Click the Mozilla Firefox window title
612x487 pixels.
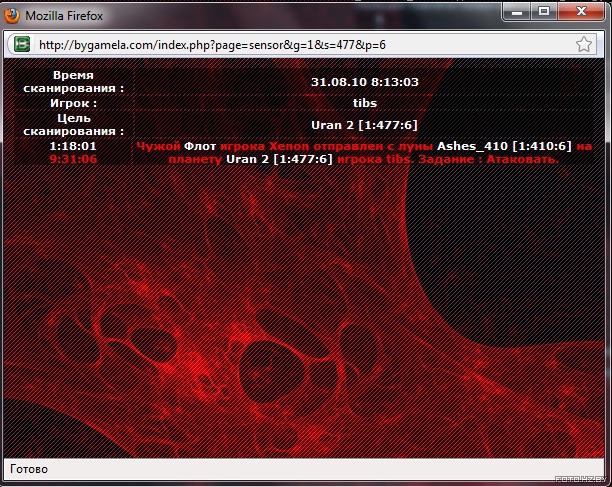(64, 16)
